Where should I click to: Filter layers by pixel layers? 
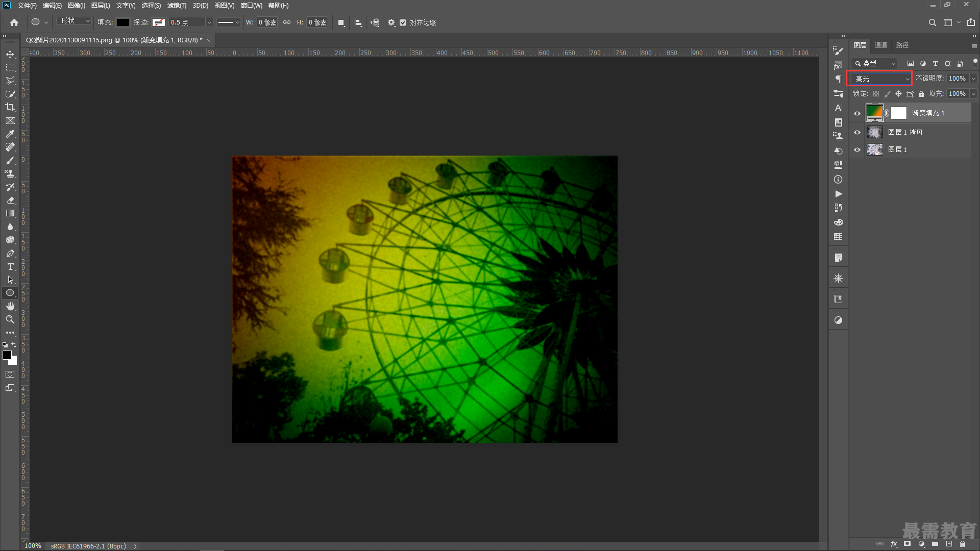[x=910, y=64]
